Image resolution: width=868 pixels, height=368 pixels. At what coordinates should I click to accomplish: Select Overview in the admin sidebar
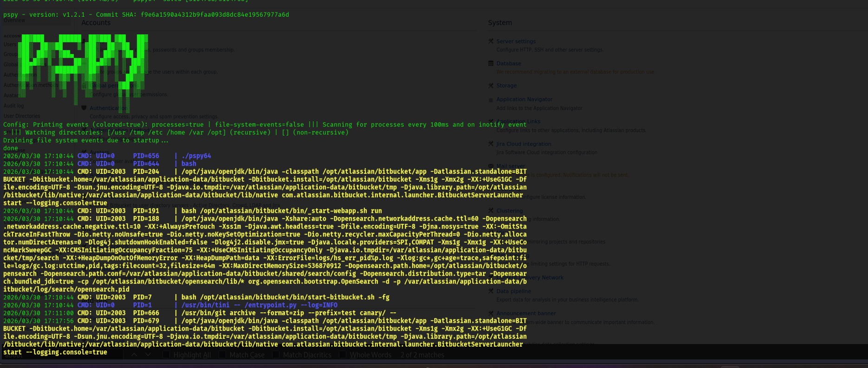coord(14,20)
